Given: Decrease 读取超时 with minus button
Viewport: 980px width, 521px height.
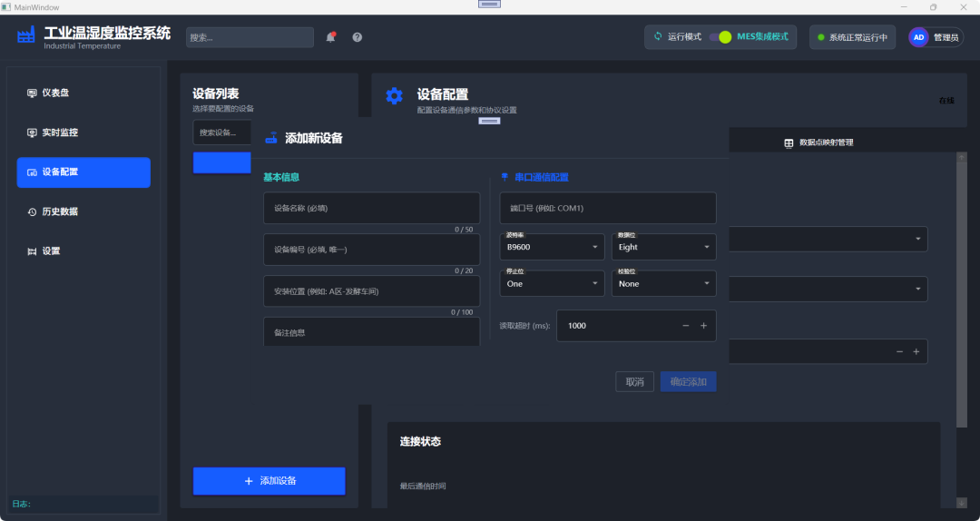Looking at the screenshot, I should pos(686,326).
